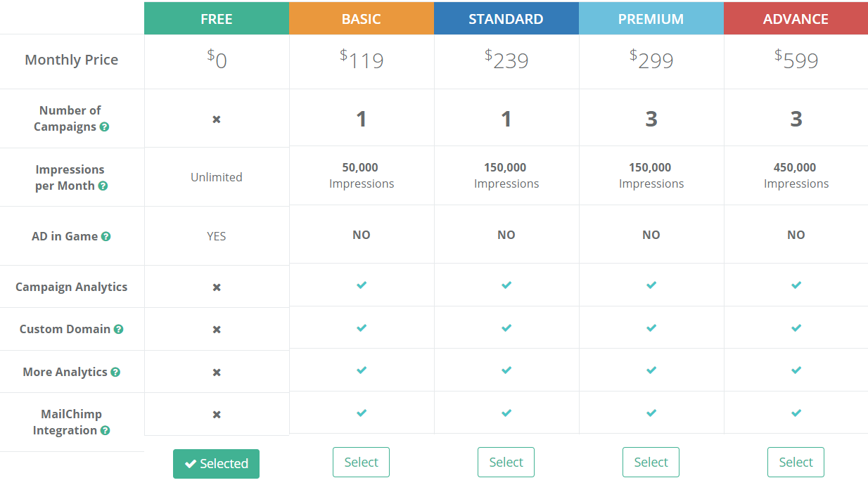Viewport: 868px width, 485px height.
Task: Click the $299 Premium monthly price
Action: (x=651, y=60)
